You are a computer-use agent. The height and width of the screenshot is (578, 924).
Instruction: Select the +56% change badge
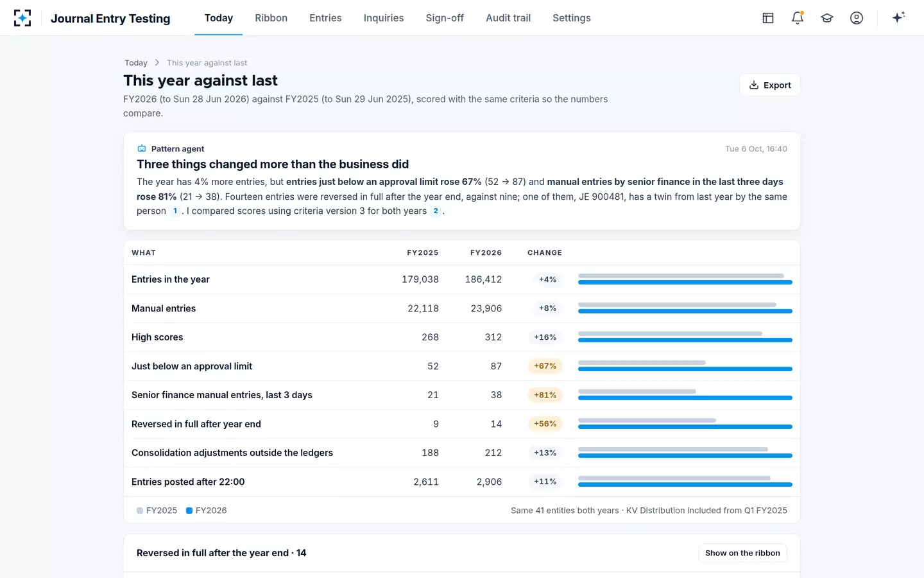click(x=545, y=424)
